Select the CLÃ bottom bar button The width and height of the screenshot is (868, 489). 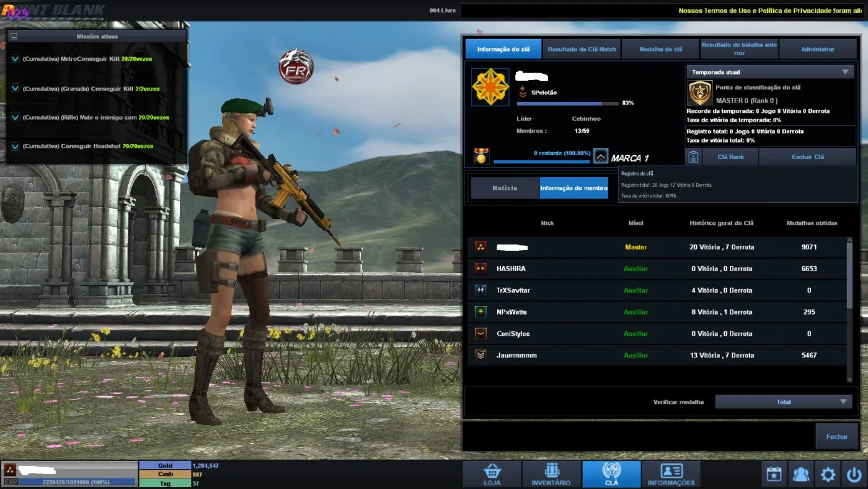point(611,475)
